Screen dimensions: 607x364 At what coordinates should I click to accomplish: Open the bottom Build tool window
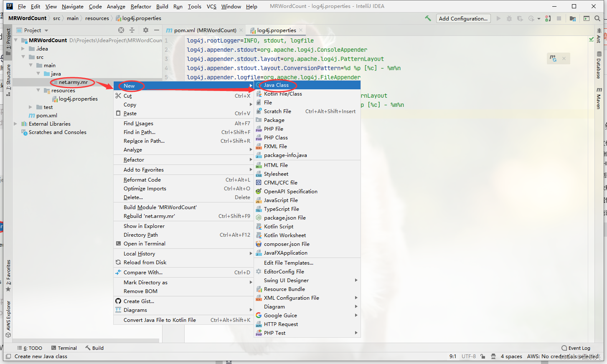pos(94,348)
